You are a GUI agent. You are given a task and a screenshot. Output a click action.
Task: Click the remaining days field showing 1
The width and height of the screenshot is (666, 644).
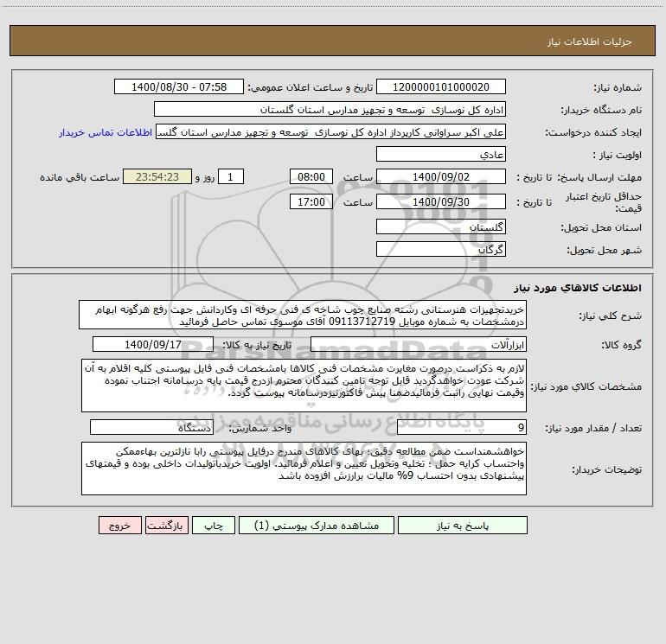coord(231,176)
